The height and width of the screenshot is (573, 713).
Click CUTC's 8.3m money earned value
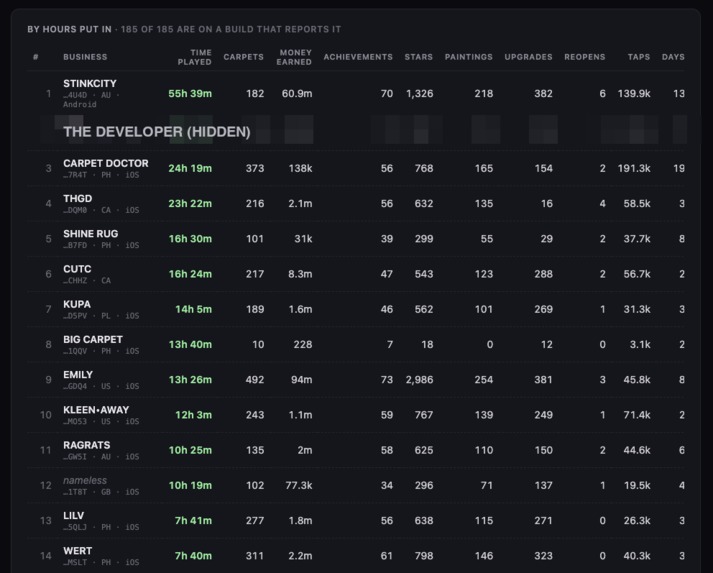[300, 274]
